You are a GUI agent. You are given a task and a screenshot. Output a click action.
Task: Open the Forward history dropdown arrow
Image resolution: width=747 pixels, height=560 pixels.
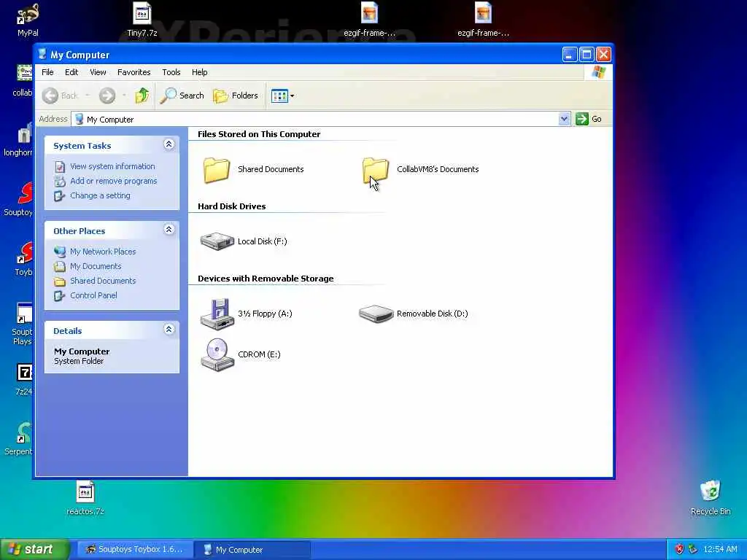point(124,96)
